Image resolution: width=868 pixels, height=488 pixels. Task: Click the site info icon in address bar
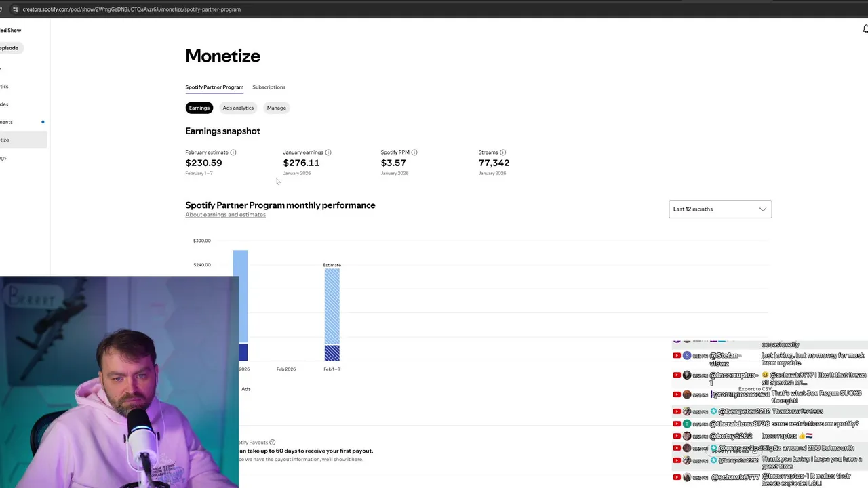click(x=15, y=9)
